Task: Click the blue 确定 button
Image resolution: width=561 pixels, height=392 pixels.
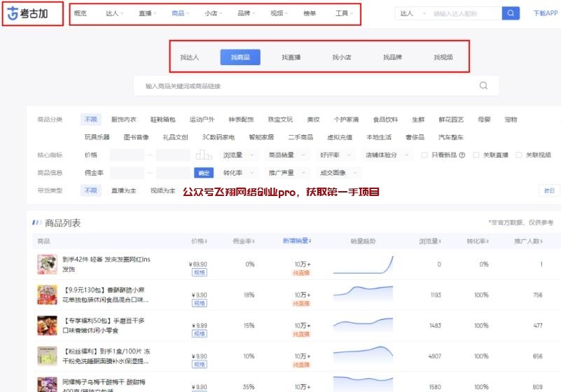Action: coord(204,173)
